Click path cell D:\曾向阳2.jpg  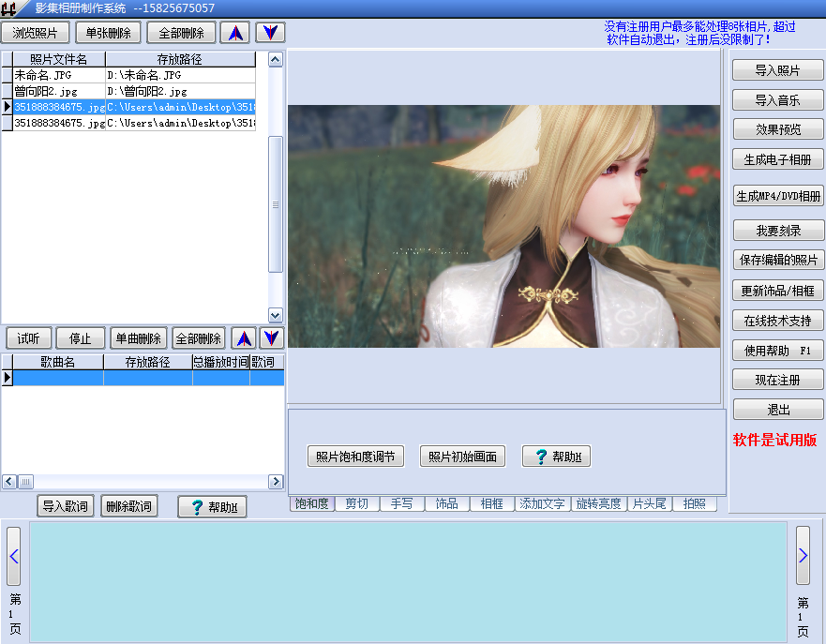click(x=181, y=91)
